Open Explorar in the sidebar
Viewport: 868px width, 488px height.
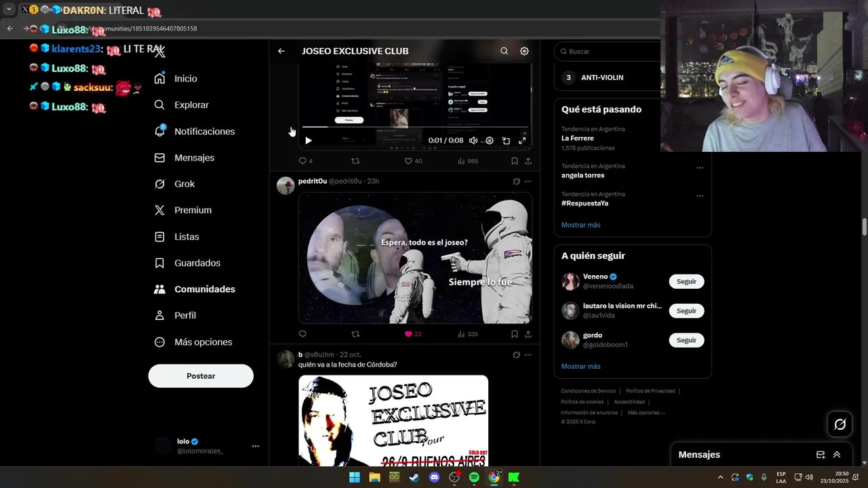pyautogui.click(x=182, y=105)
